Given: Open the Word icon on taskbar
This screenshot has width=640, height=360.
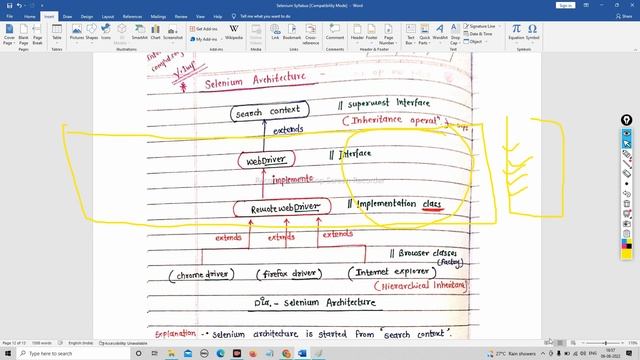Looking at the screenshot, I should [302, 353].
